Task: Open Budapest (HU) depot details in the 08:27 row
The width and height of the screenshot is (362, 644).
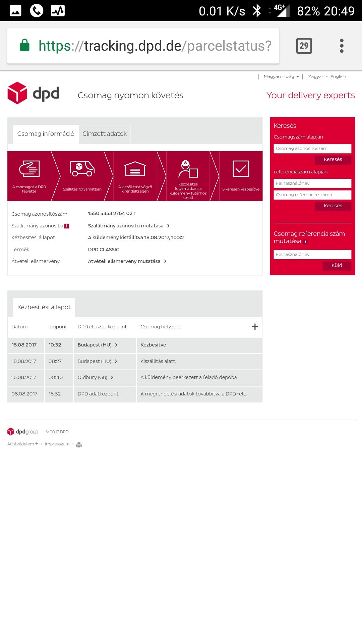Action: coord(97,361)
